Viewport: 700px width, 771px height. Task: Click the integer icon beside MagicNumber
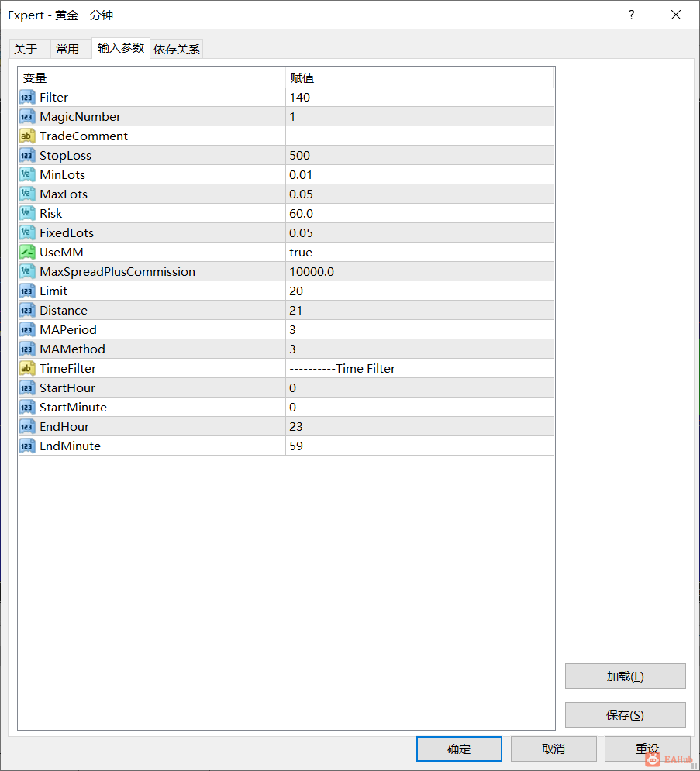pos(27,116)
